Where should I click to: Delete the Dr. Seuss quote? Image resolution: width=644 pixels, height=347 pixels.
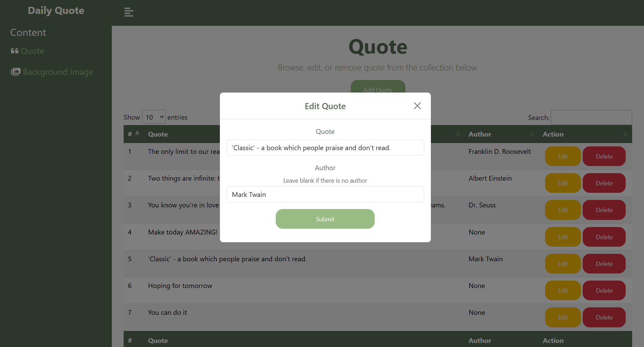(604, 210)
